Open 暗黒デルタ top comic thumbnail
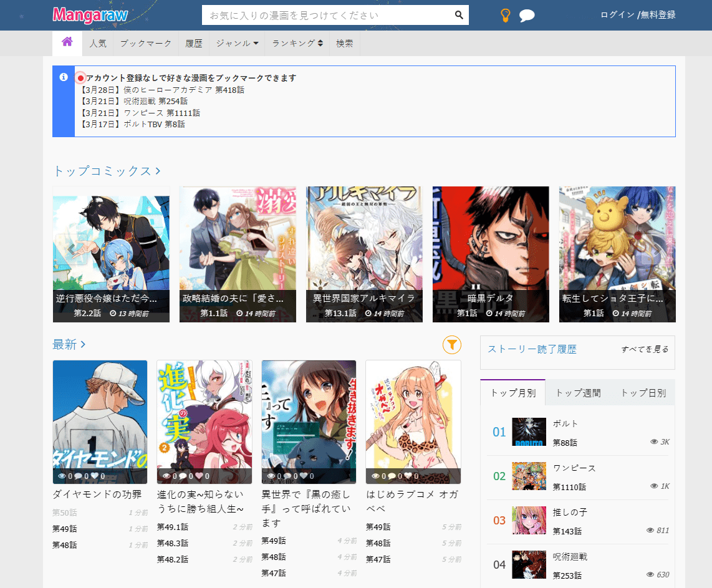This screenshot has height=588, width=712. click(491, 254)
